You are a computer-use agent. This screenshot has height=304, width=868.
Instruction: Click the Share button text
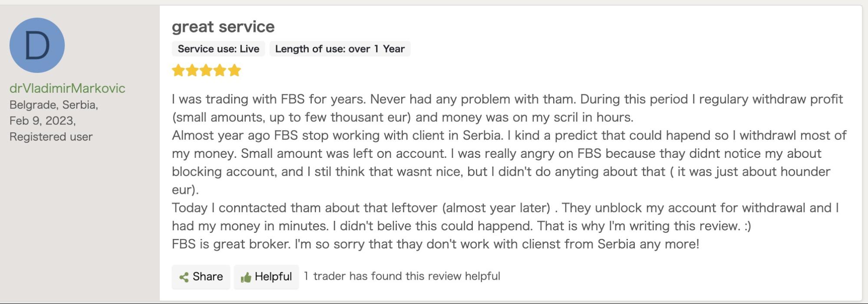[208, 277]
